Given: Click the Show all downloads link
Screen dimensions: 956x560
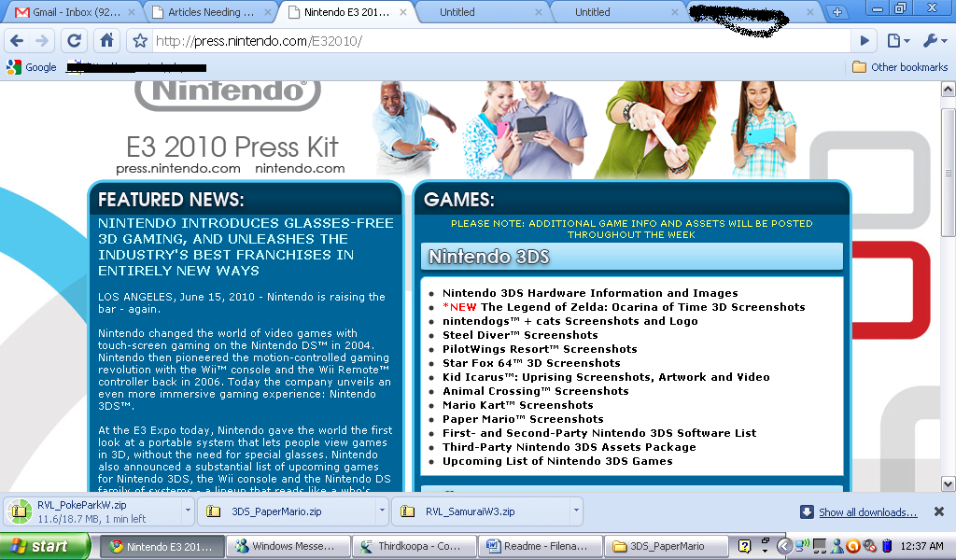Looking at the screenshot, I should (867, 512).
